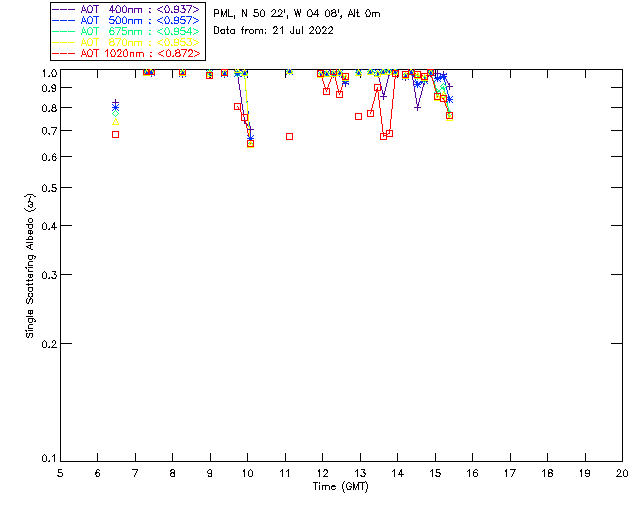Click the 0.7 y-axis tick label
Screen dimensions: 640x512
click(x=49, y=131)
